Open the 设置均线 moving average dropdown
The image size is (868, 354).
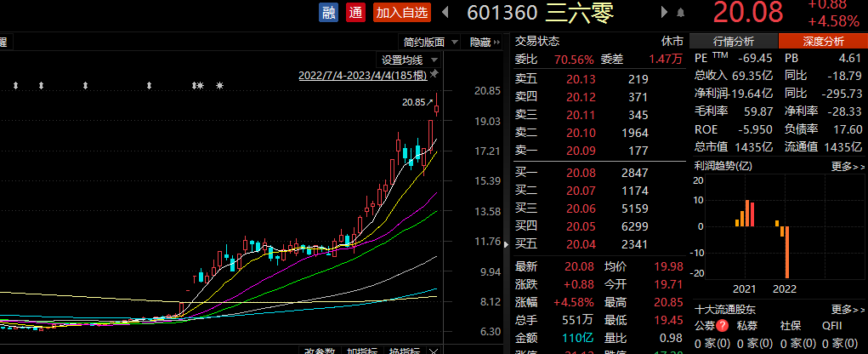410,60
